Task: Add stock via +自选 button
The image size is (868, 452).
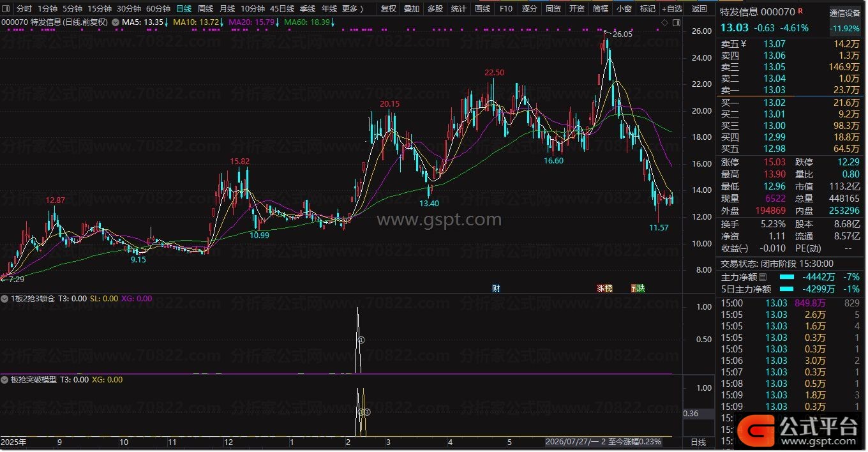Action: click(x=672, y=9)
